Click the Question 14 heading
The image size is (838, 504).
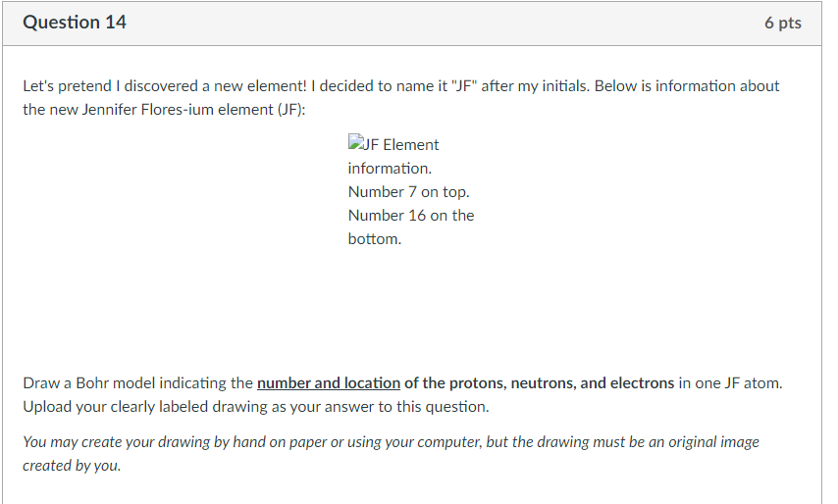click(x=75, y=23)
